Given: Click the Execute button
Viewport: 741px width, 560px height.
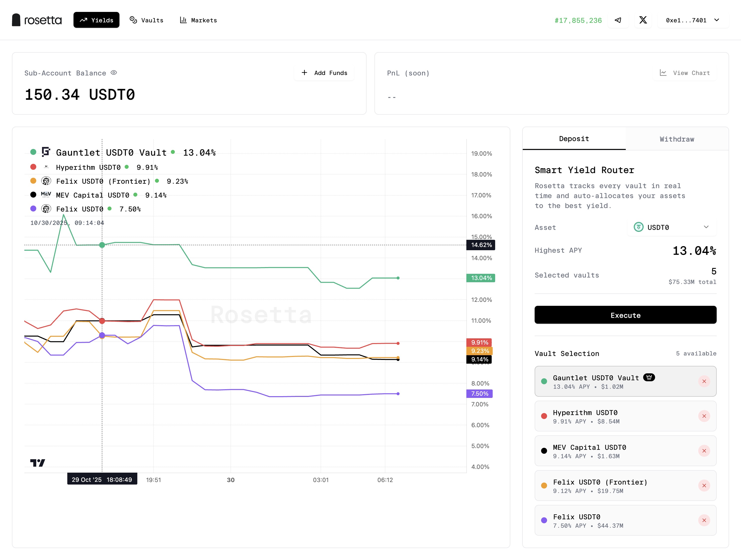Looking at the screenshot, I should pos(626,315).
